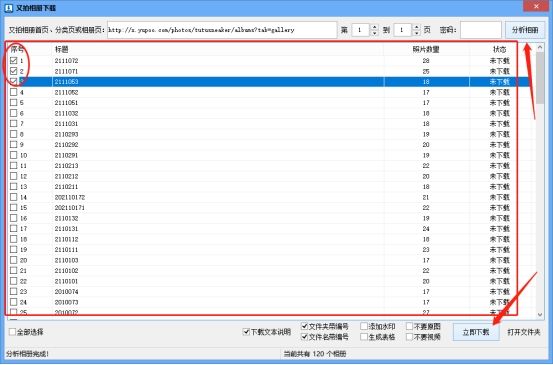Click photo count 28 in row 1

[x=426, y=61]
